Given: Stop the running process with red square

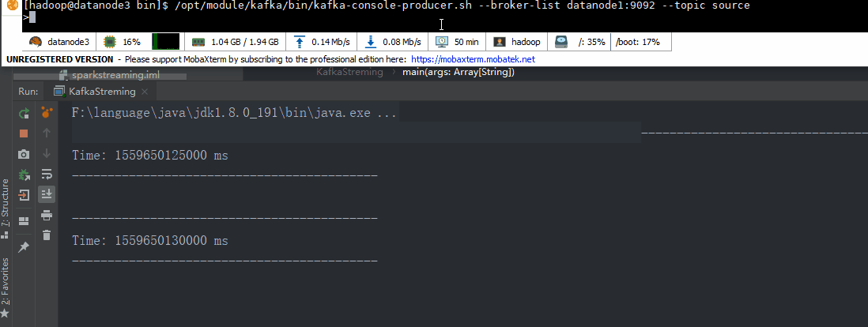Looking at the screenshot, I should pos(24,133).
